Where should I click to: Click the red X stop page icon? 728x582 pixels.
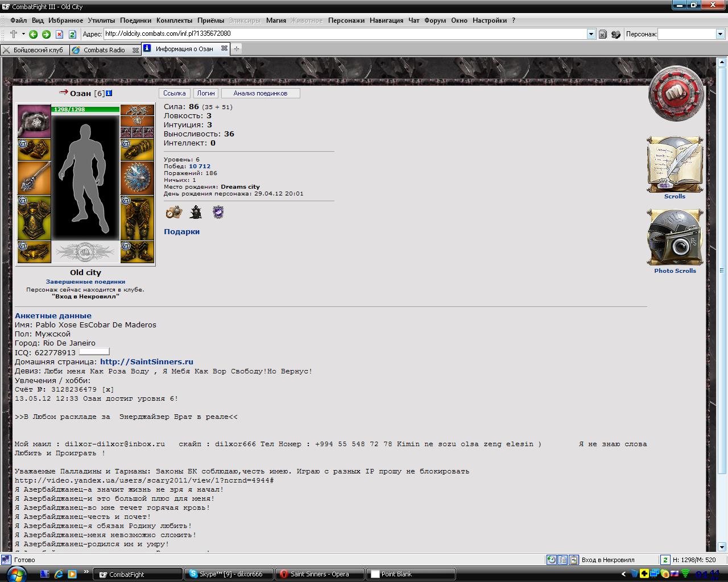[x=60, y=34]
